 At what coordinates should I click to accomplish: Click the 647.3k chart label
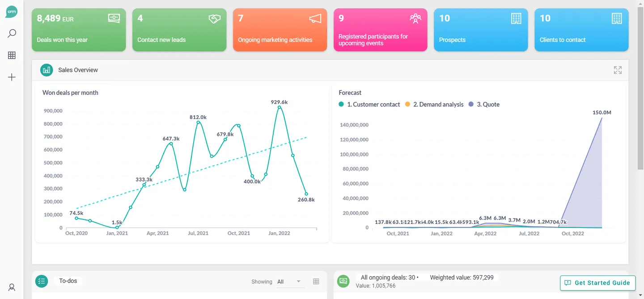[171, 139]
